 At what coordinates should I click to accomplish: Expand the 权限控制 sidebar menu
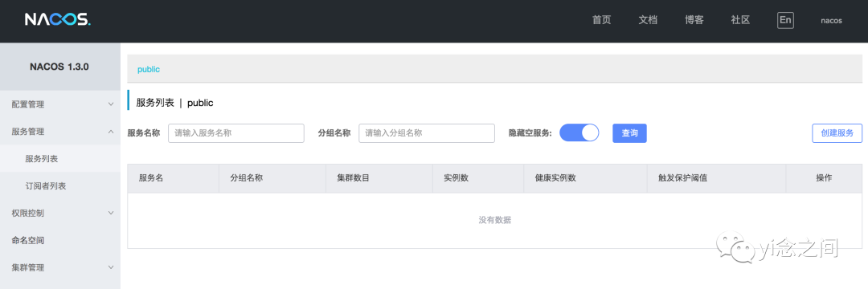click(x=59, y=213)
